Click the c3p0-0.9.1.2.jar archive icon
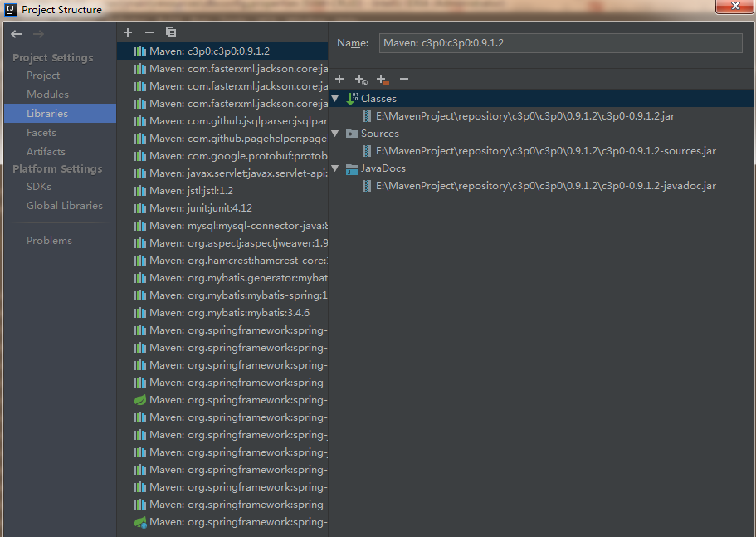Screen dimensions: 756x537 pos(367,116)
